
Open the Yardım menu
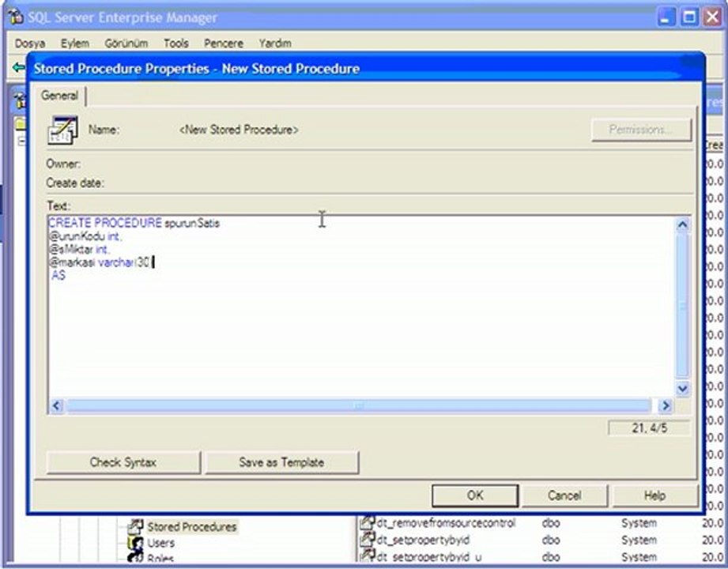(x=275, y=43)
